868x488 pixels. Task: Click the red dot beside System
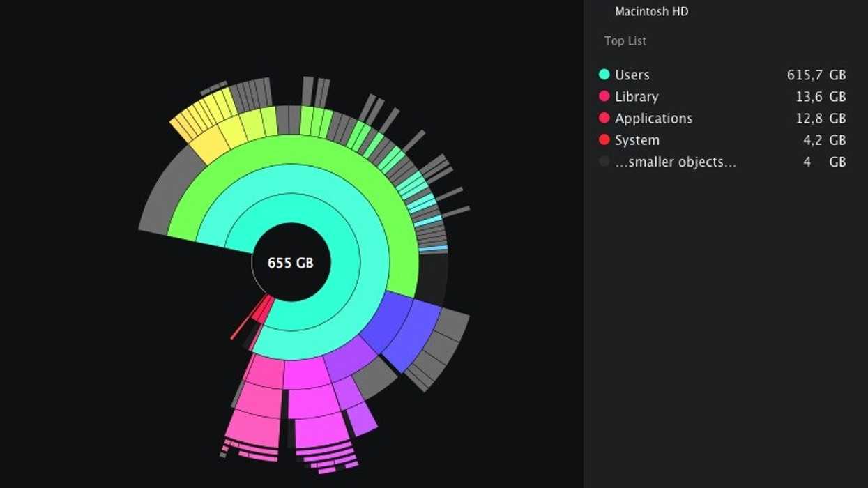[604, 140]
